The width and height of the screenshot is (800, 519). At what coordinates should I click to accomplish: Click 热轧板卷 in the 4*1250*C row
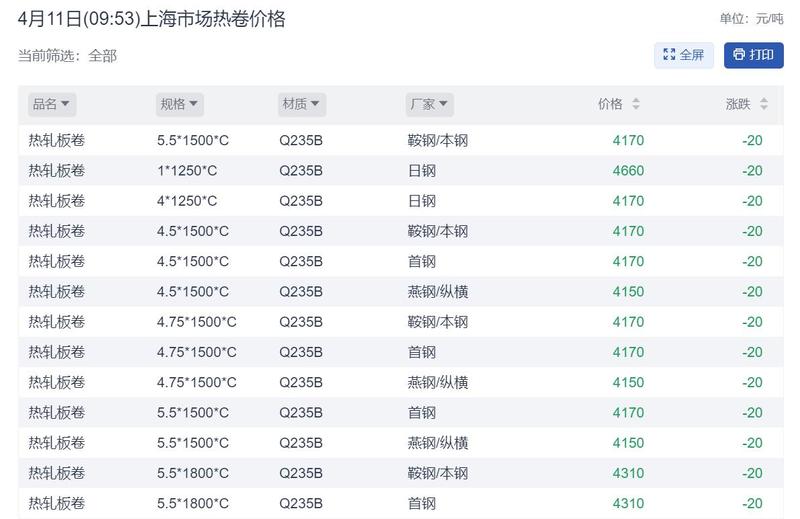[x=56, y=201]
